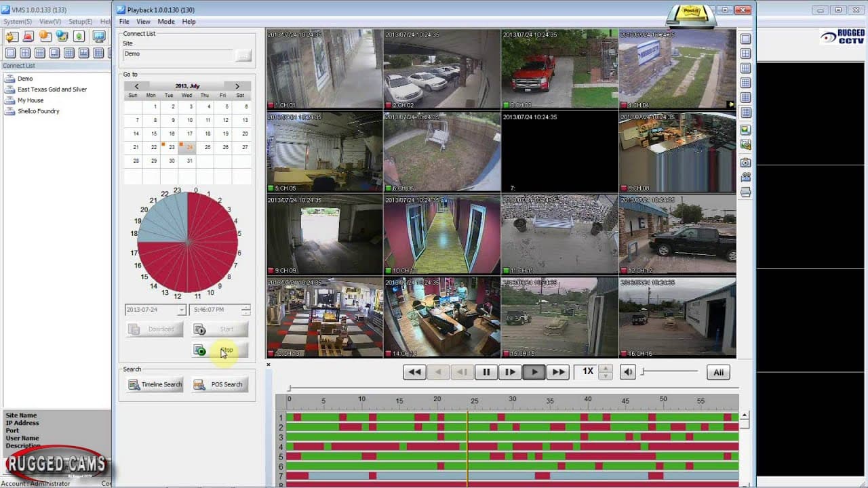Open the Mode menu in Playback window
868x488 pixels.
[166, 22]
